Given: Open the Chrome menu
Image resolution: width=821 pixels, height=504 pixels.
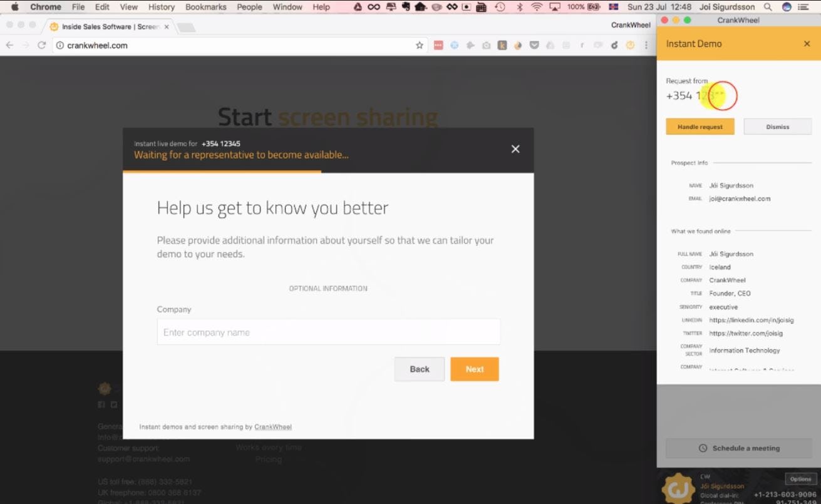Looking at the screenshot, I should [46, 7].
